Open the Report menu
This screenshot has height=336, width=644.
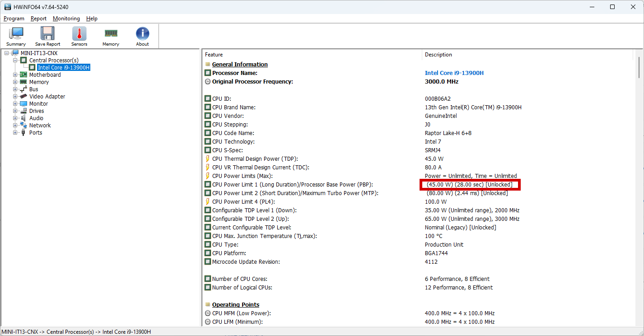(39, 19)
